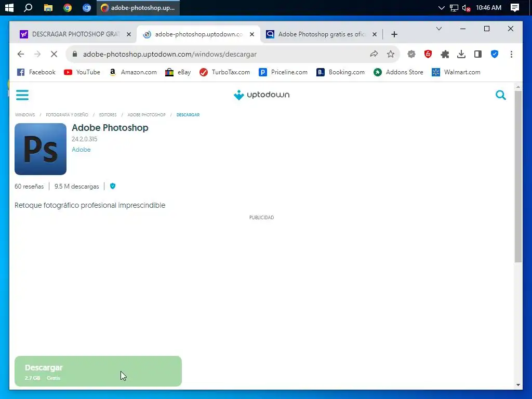
Task: Click the taskbar search icon
Action: (x=28, y=7)
